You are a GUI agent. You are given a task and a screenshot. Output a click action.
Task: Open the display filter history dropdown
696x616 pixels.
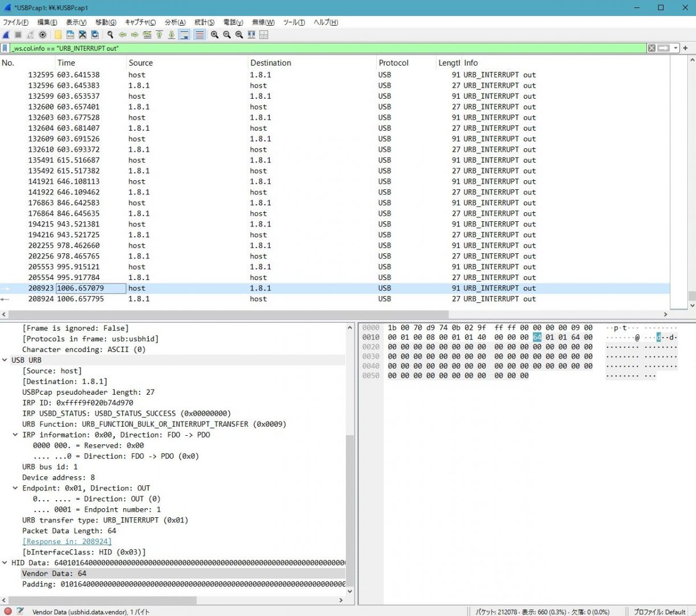tap(675, 48)
